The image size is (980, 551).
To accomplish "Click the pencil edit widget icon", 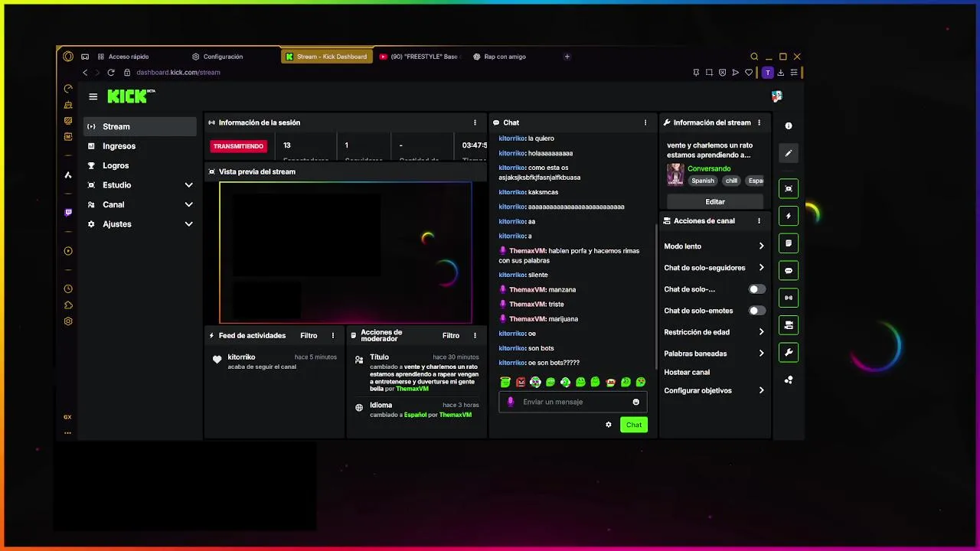I will click(789, 153).
